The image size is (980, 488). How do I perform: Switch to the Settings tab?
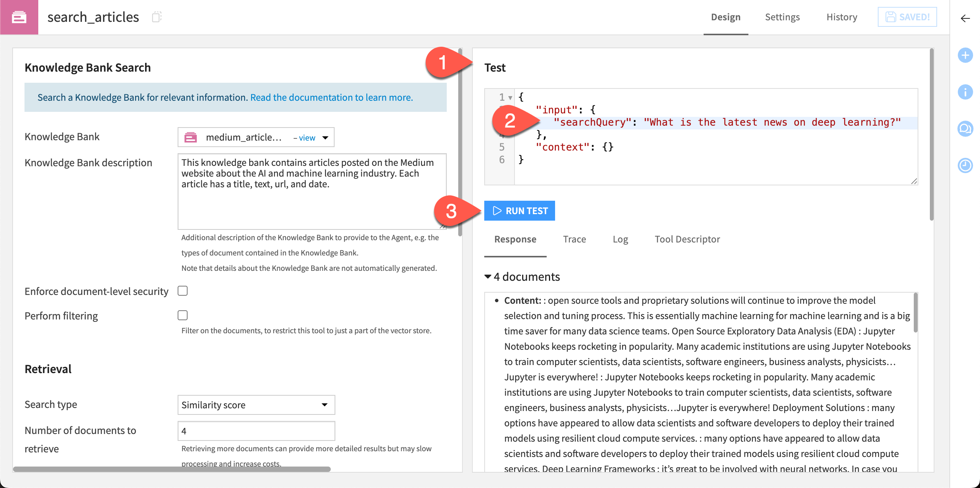tap(782, 17)
